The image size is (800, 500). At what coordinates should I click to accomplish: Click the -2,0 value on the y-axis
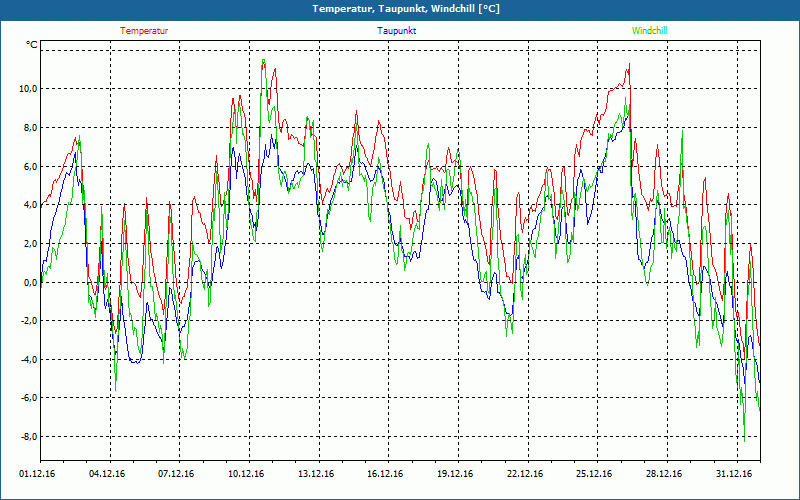coord(30,320)
